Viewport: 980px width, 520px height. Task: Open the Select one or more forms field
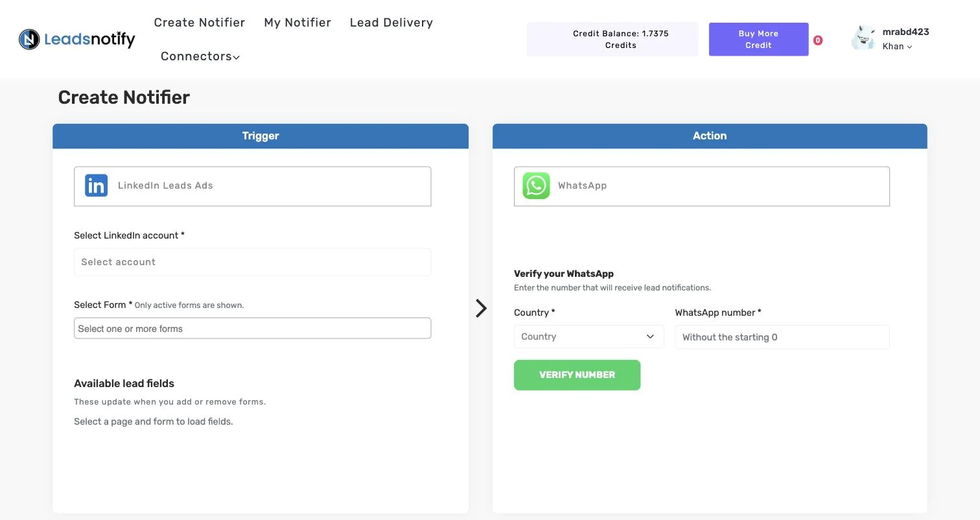point(252,328)
